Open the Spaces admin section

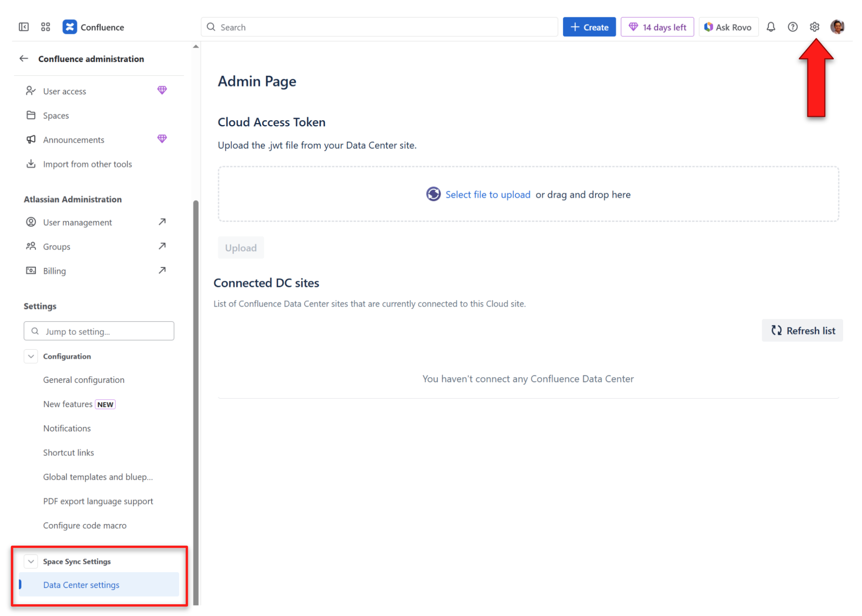[56, 115]
